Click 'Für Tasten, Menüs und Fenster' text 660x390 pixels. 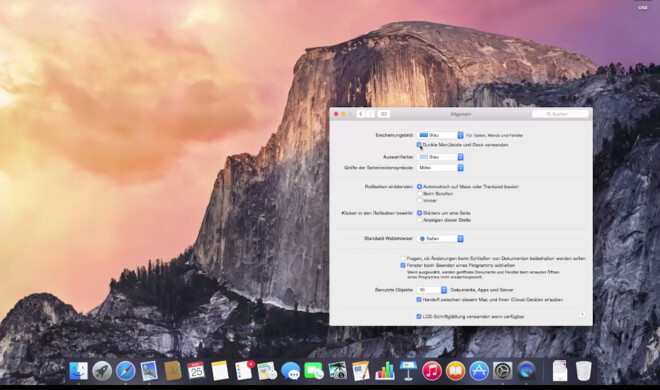pyautogui.click(x=495, y=135)
